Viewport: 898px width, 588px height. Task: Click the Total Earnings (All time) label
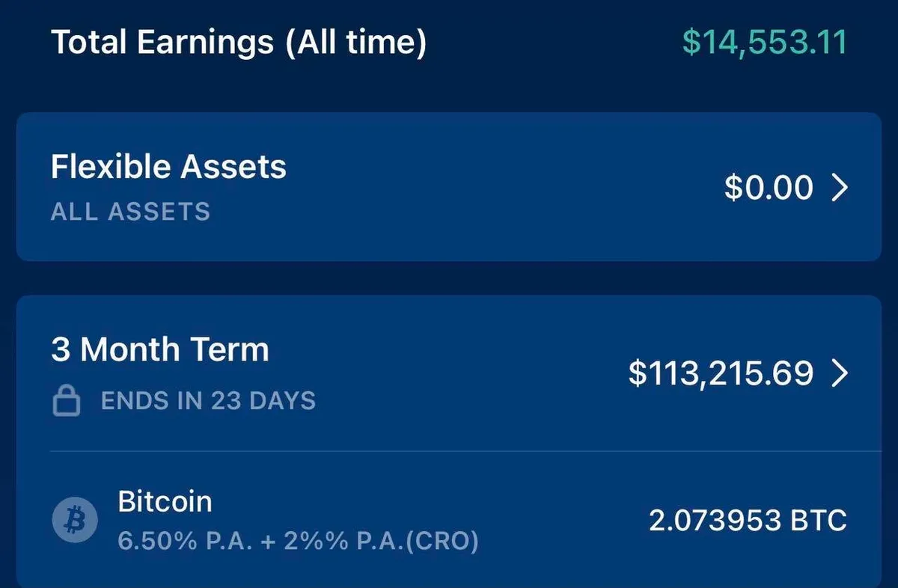pyautogui.click(x=238, y=43)
